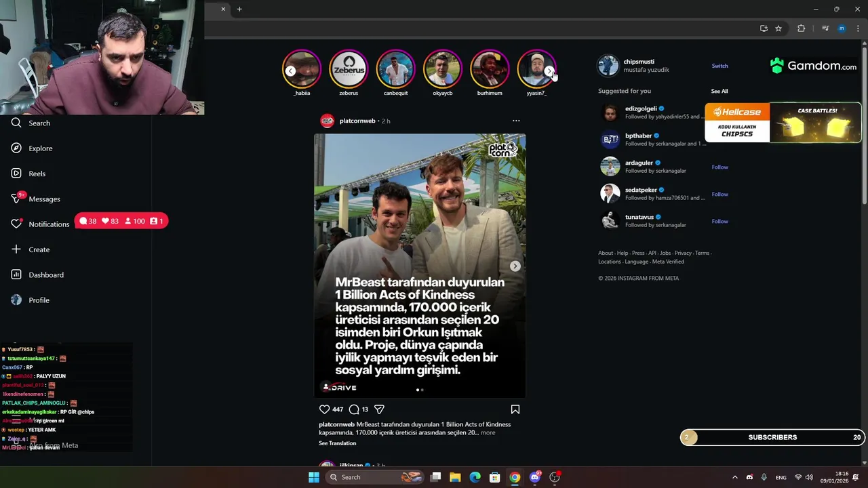Click the taskbar Search box

point(374,477)
